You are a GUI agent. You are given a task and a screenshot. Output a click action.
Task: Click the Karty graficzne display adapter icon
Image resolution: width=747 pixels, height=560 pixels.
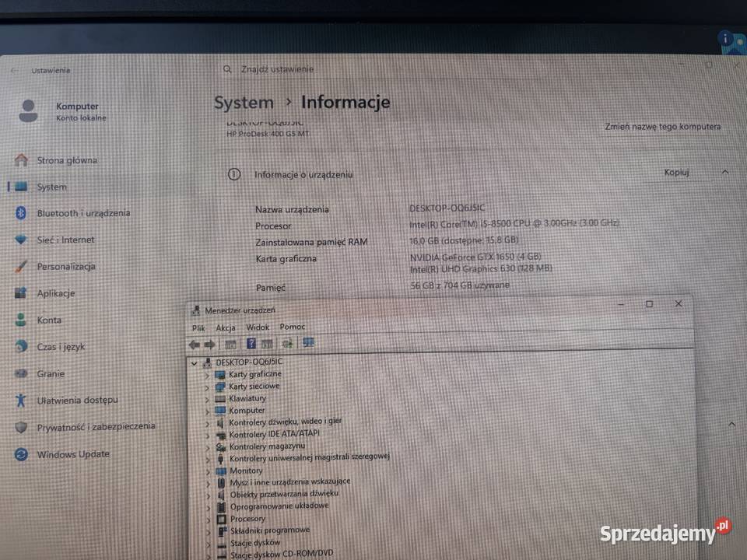point(219,375)
